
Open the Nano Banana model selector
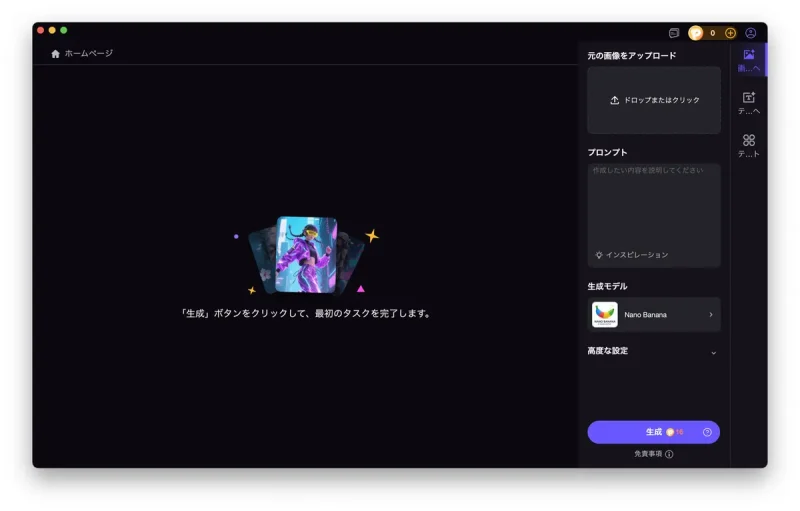(653, 314)
